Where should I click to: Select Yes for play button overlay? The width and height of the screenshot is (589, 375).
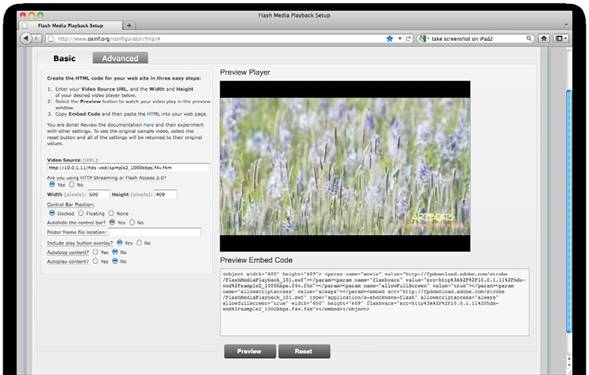119,243
